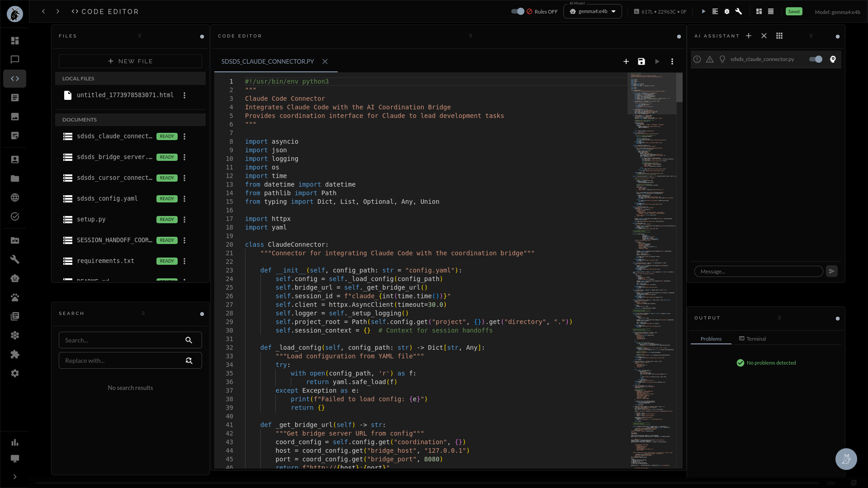Start new AI Assistant chat with plus

[749, 36]
